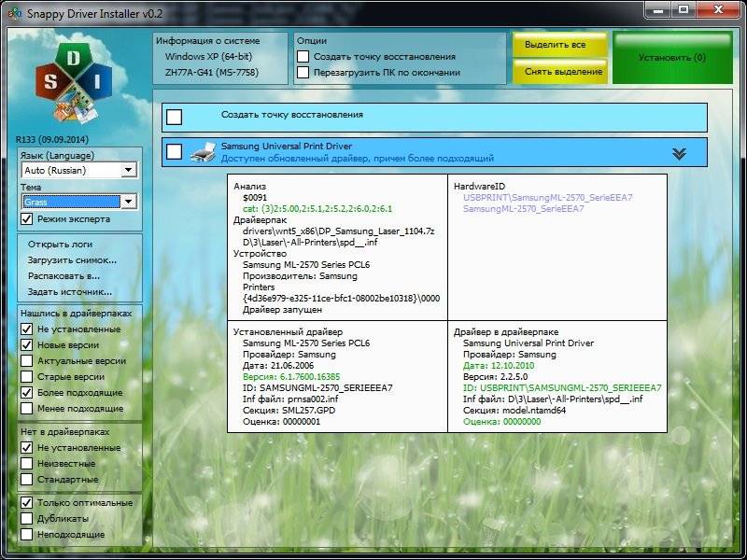Click Версия: 6.1.7600.16385 text
747x560 pixels.
[x=291, y=377]
